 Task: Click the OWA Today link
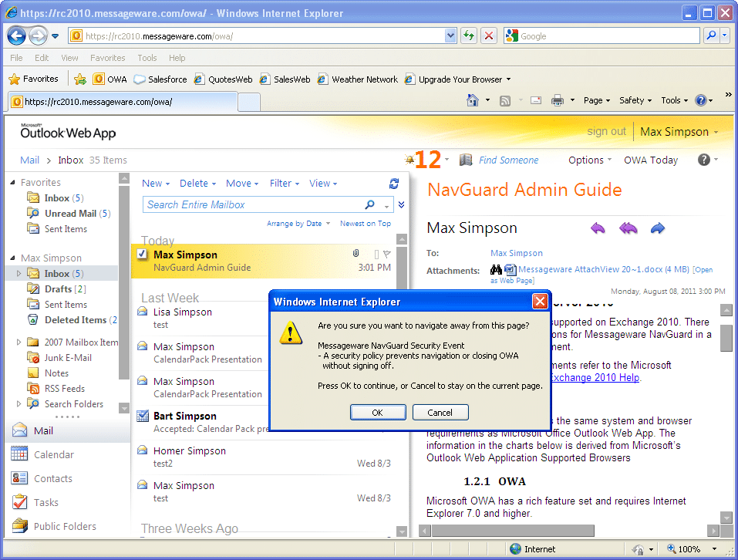point(650,160)
